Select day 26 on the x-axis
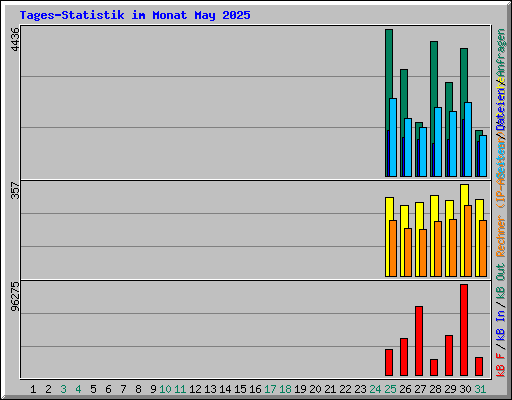 [405, 389]
